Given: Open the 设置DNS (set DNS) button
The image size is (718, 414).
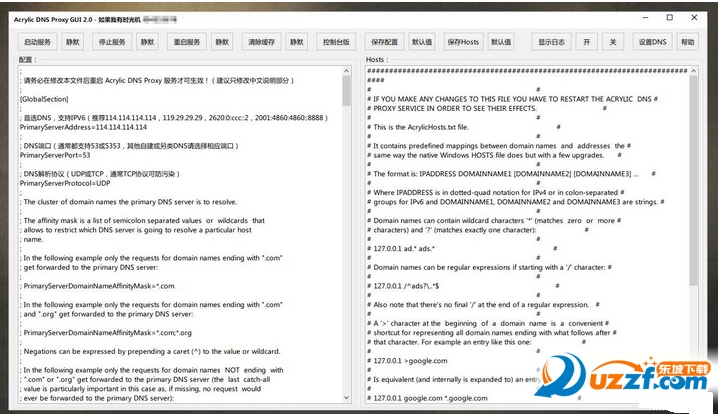Looking at the screenshot, I should (x=653, y=42).
